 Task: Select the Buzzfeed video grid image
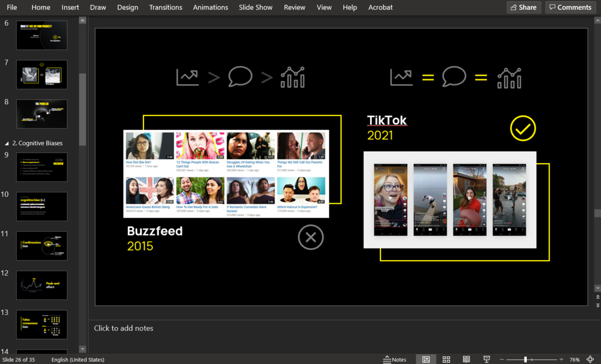pyautogui.click(x=226, y=174)
